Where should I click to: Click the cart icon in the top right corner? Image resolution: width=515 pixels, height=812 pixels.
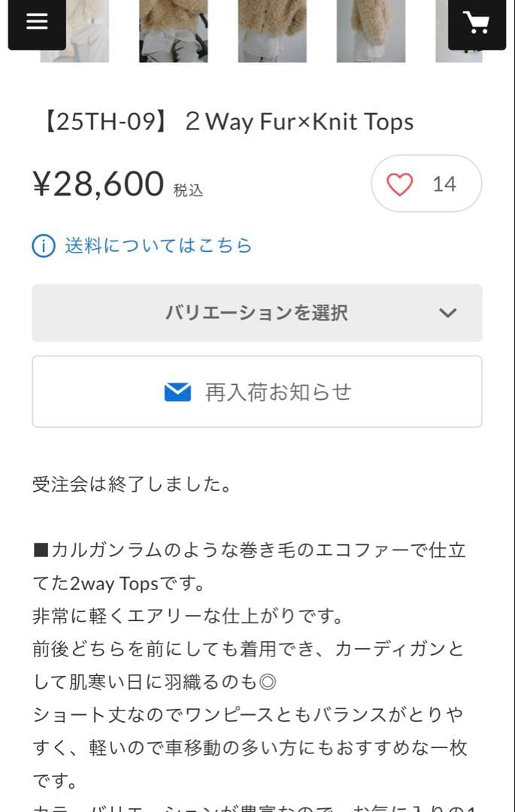pyautogui.click(x=477, y=23)
